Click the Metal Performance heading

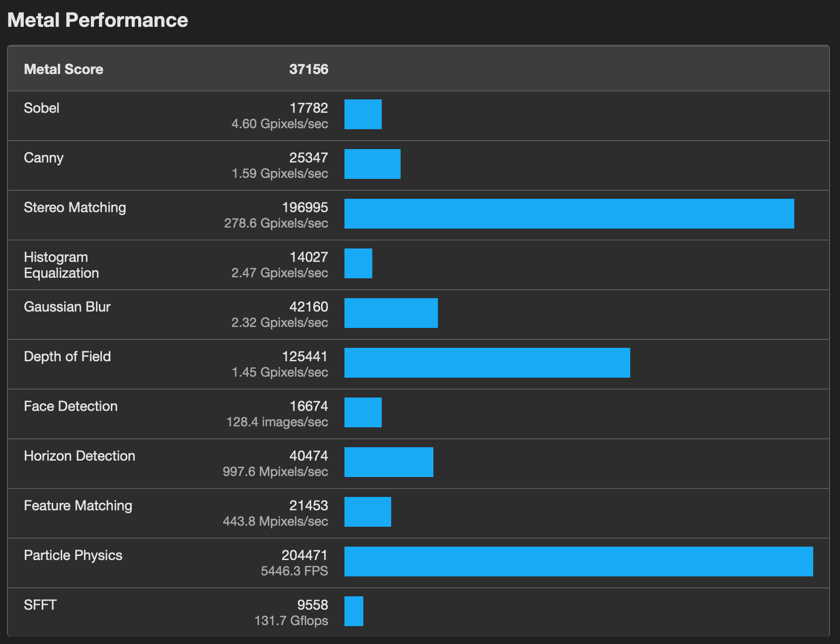coord(97,20)
